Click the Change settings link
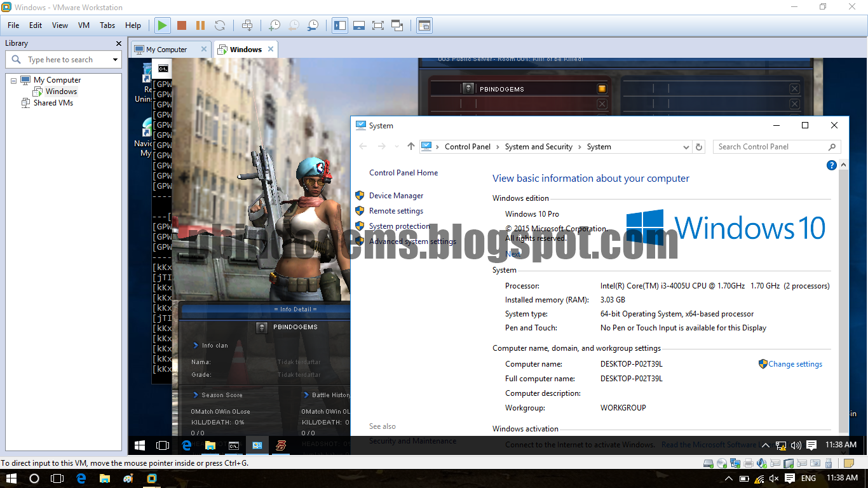The image size is (868, 488). (x=795, y=364)
